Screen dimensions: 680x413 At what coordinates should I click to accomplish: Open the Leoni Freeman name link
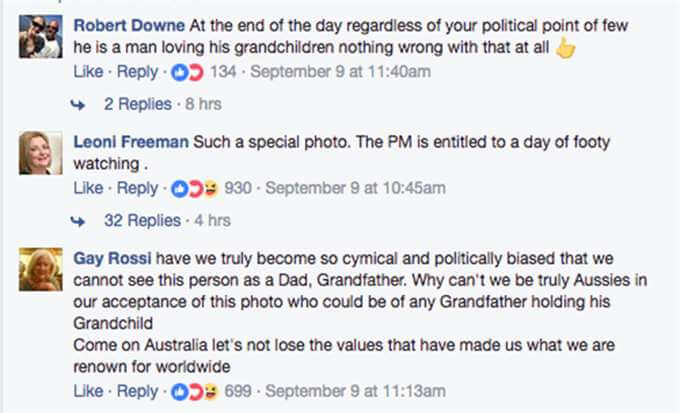(131, 141)
